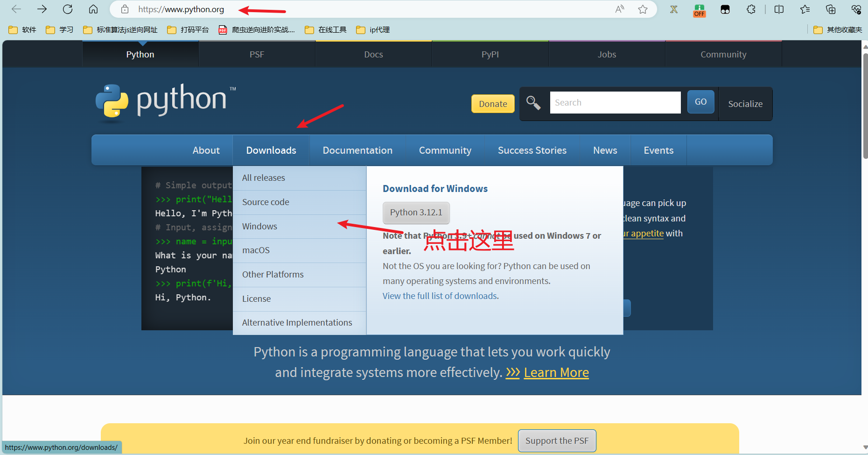Viewport: 868px width, 455px height.
Task: Download Python 3.12.1 for Windows
Action: (x=416, y=213)
